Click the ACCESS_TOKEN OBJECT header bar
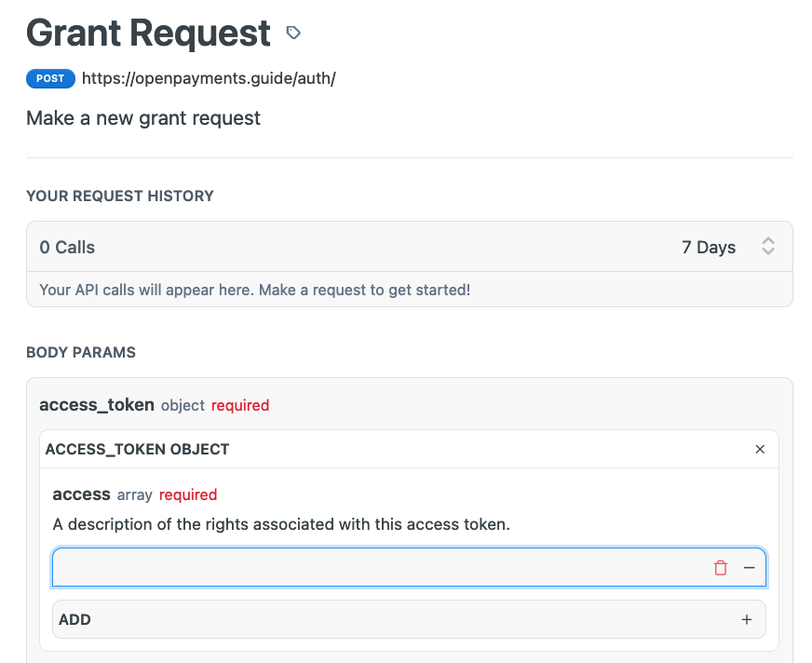 coord(137,449)
